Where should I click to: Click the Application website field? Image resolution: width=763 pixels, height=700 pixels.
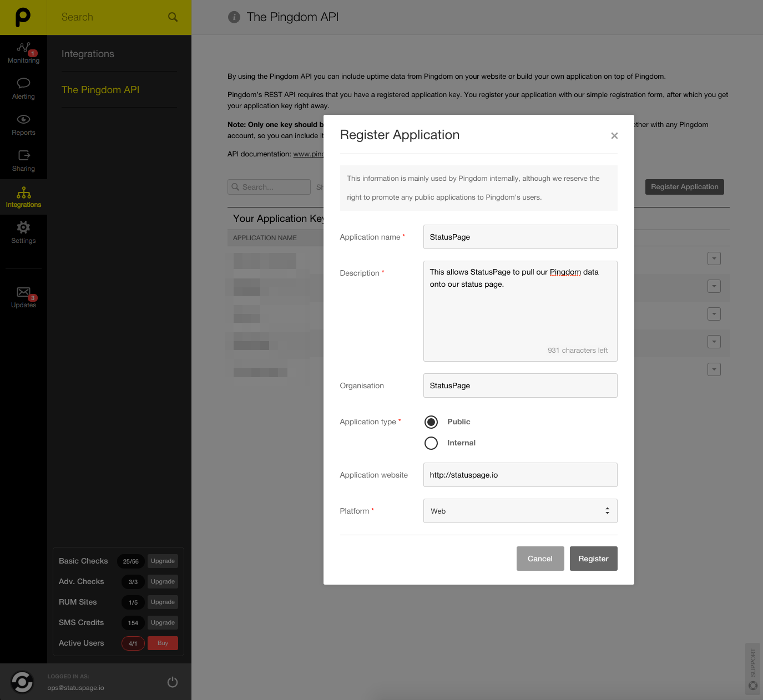click(521, 475)
